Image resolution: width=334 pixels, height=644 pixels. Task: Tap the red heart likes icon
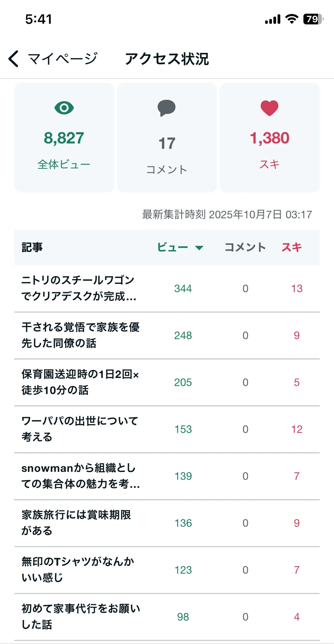pos(270,108)
